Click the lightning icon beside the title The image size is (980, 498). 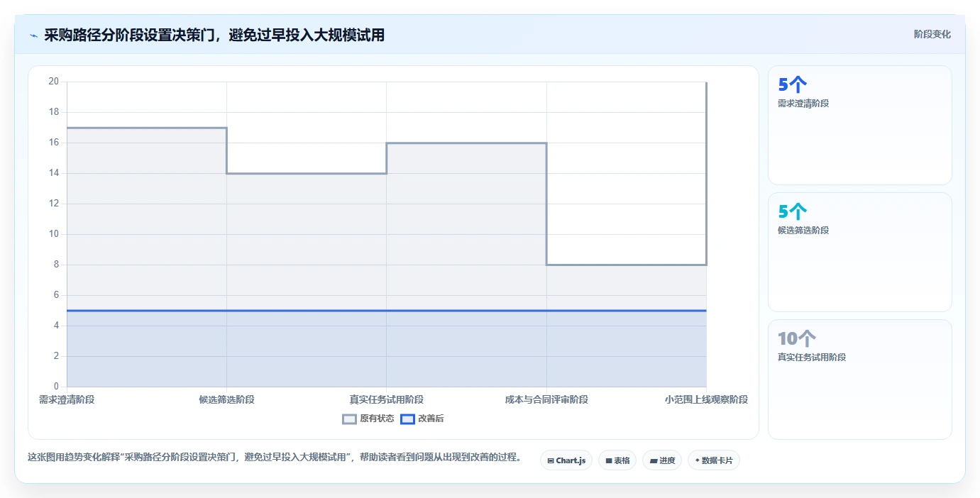(x=33, y=35)
